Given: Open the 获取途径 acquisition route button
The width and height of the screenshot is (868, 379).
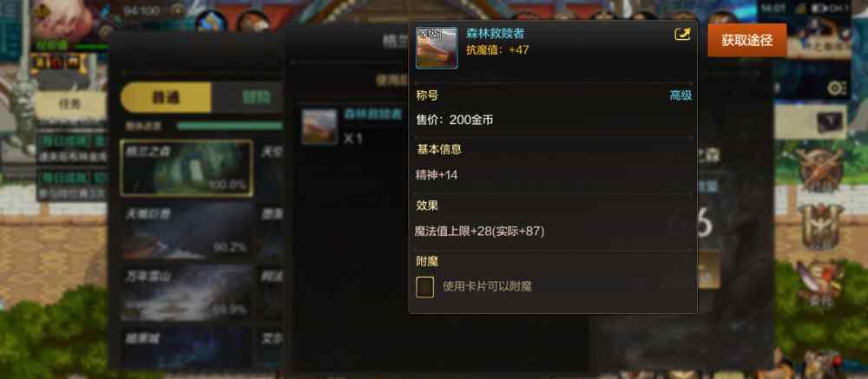Looking at the screenshot, I should (x=746, y=41).
